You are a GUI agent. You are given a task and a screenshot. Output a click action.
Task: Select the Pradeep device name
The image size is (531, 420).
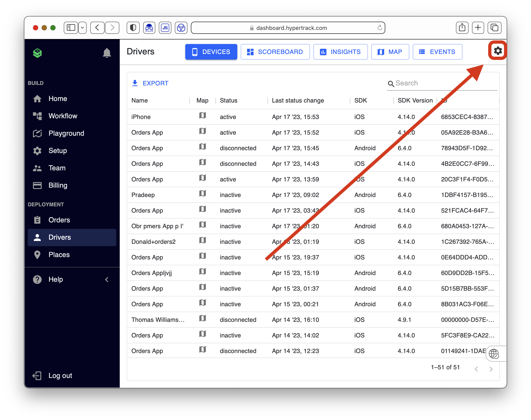(x=143, y=195)
